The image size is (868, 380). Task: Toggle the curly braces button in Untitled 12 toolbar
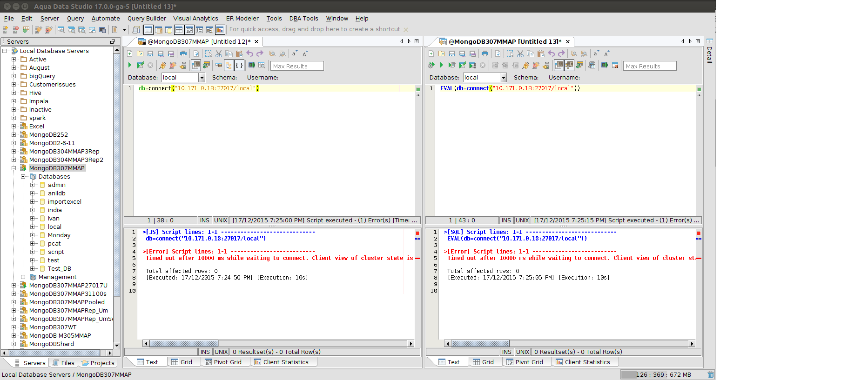[239, 66]
